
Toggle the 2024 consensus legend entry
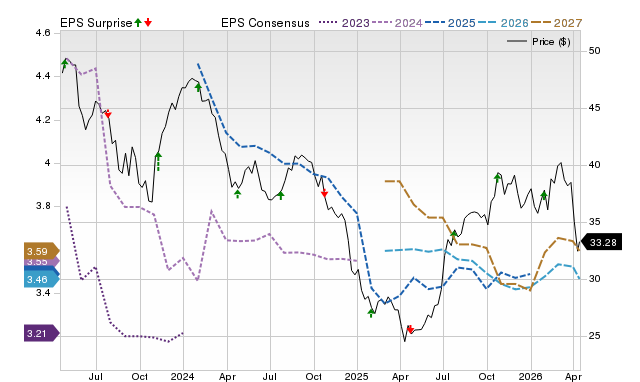pos(397,23)
